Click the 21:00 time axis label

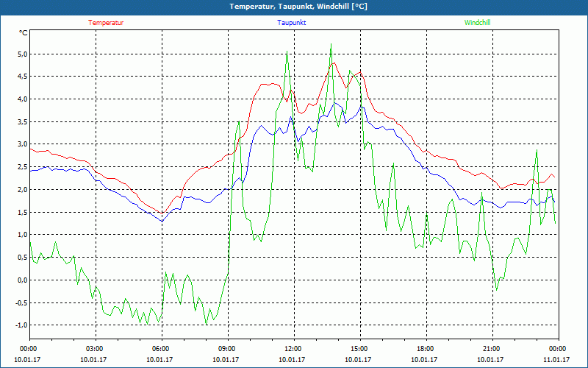[x=492, y=349]
